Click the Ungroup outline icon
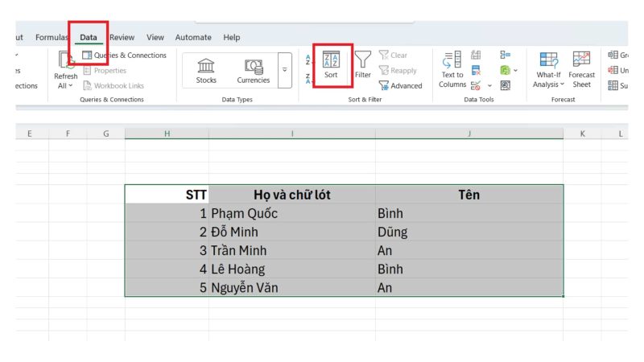This screenshot has width=644, height=362. click(x=613, y=70)
